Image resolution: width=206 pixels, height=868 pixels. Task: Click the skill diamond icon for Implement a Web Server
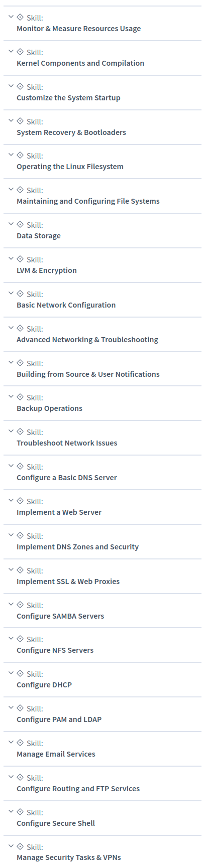[x=20, y=501]
